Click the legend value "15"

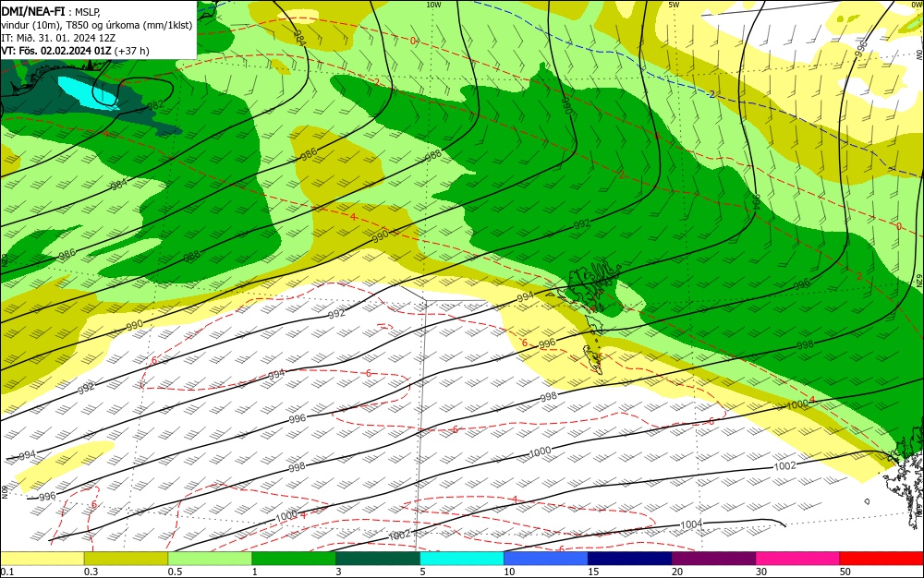[593, 572]
